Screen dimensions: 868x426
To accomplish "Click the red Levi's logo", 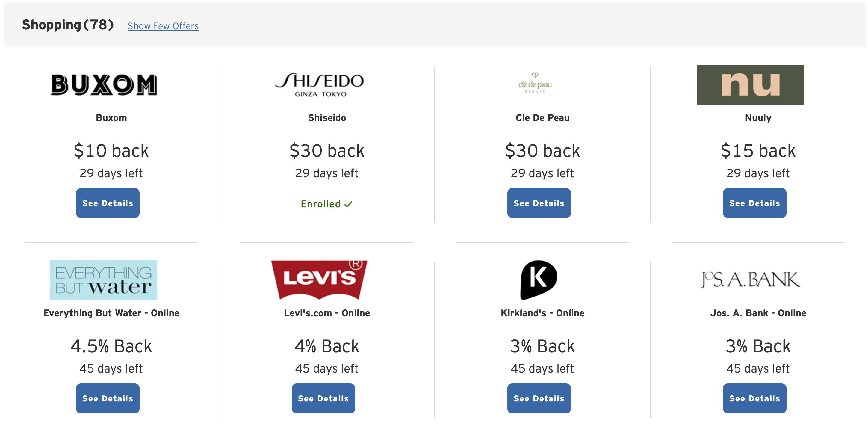I will [x=319, y=280].
